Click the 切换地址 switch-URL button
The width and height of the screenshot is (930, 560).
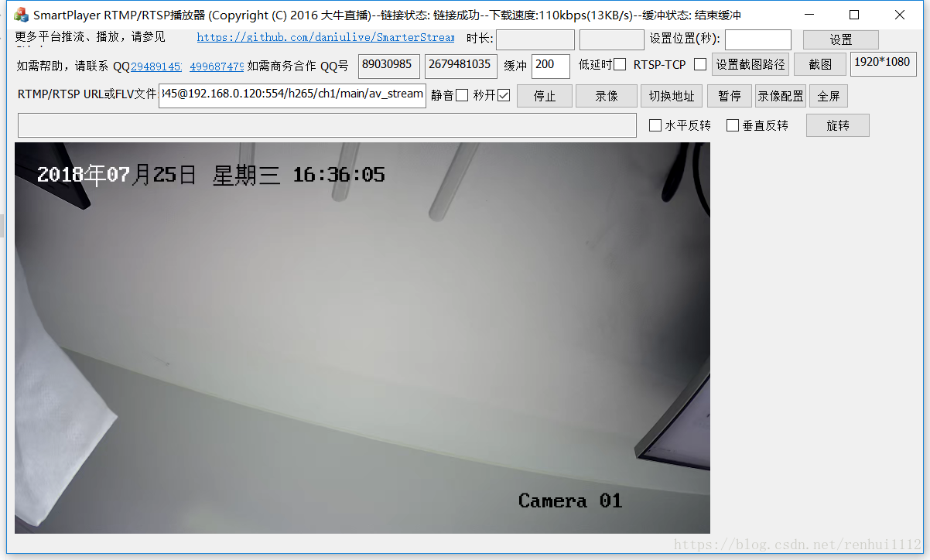672,96
